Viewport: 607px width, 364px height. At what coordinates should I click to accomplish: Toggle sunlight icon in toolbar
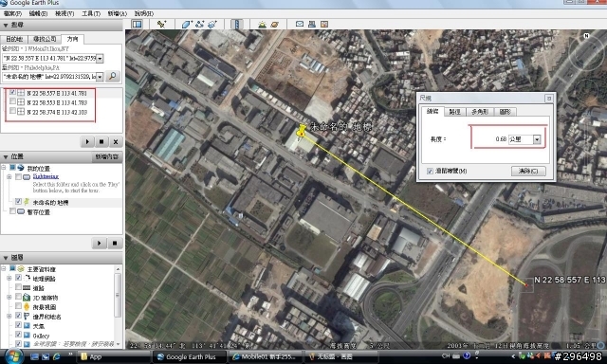click(262, 24)
